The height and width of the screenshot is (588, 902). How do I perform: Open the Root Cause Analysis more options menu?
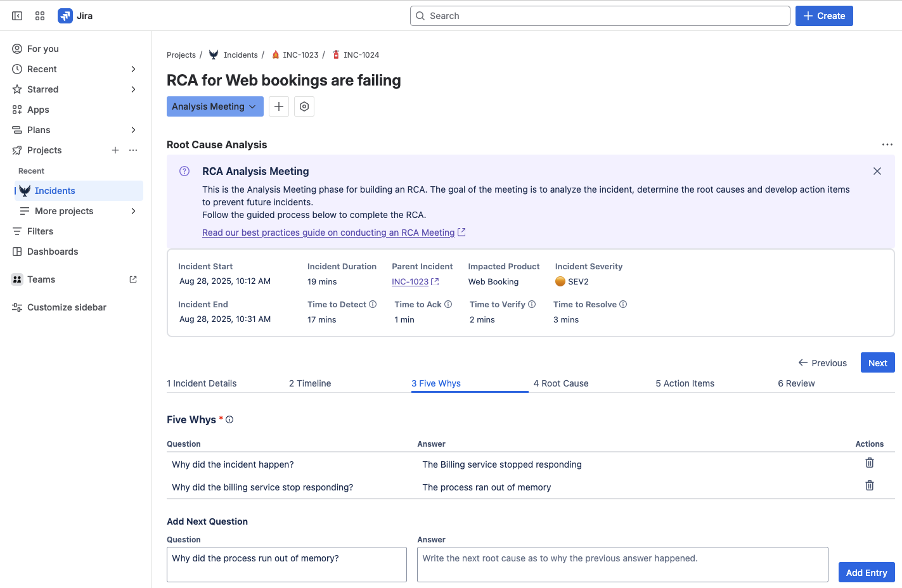[x=887, y=144]
